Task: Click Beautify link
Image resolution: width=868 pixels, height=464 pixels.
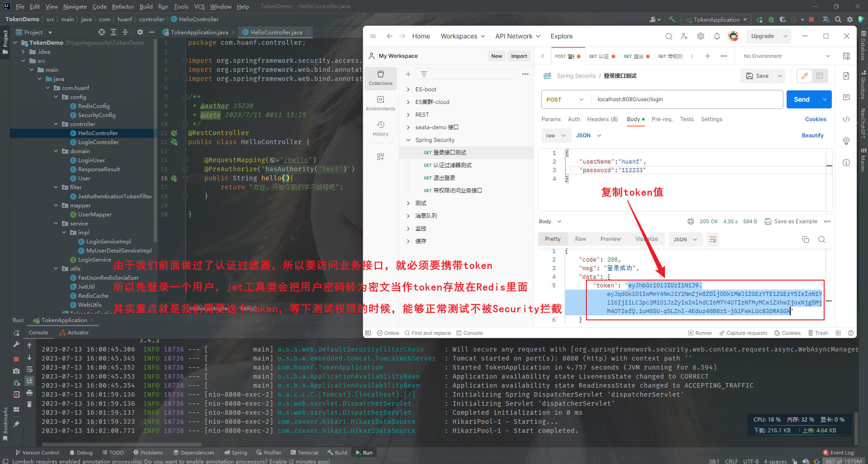Action: 812,136
